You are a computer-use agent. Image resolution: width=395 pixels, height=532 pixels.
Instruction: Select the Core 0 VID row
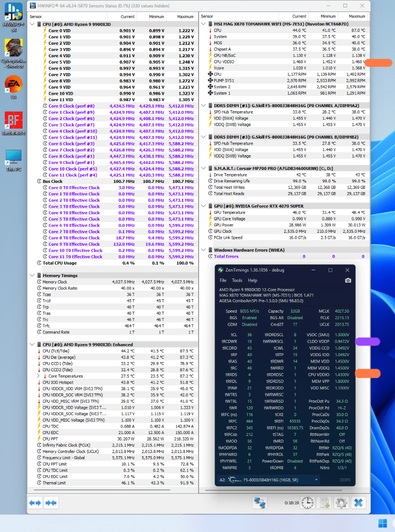(x=113, y=30)
